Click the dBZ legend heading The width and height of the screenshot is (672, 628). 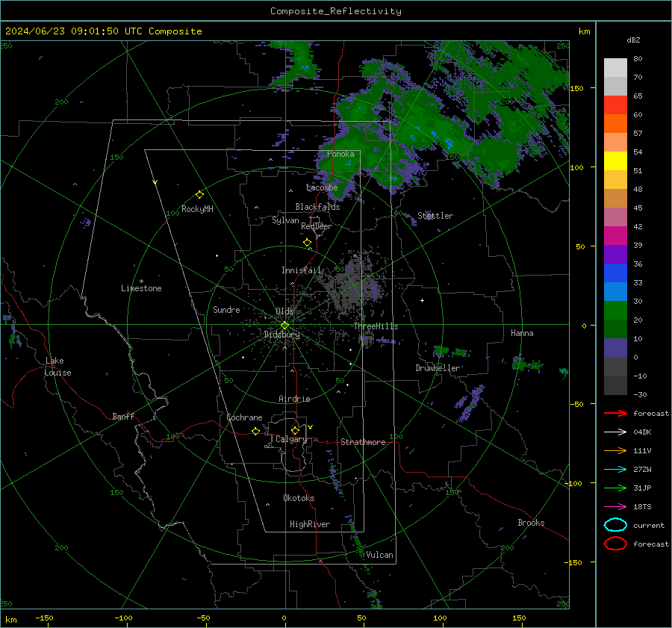[633, 40]
